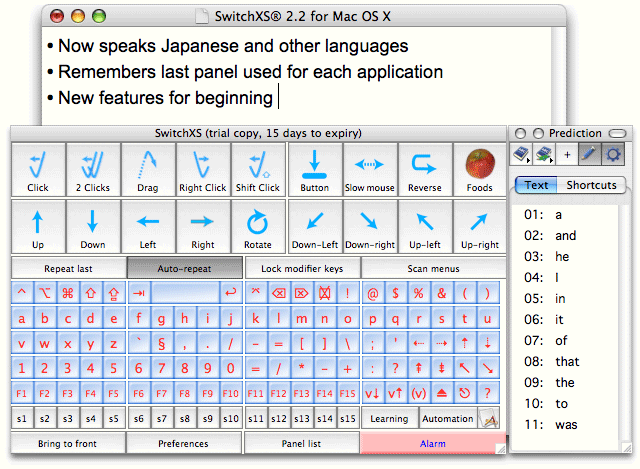640x469 pixels.
Task: Toggle the Caps Lock key
Action: (x=114, y=293)
